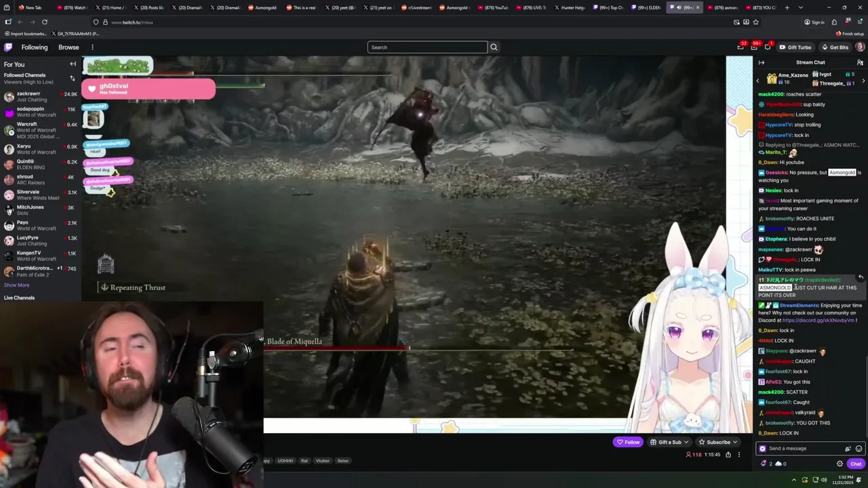Open Quin69 channel in sidebar
The height and width of the screenshot is (488, 868).
tap(41, 164)
